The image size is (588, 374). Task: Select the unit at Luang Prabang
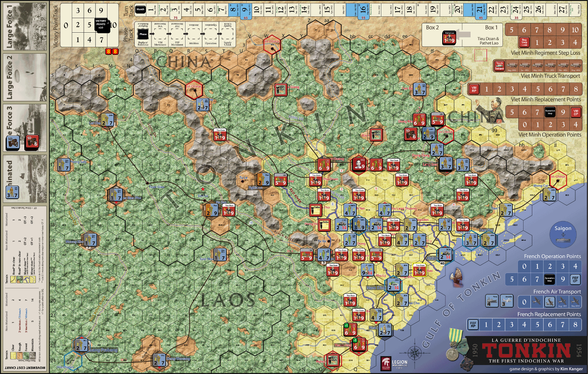[x=82, y=345]
